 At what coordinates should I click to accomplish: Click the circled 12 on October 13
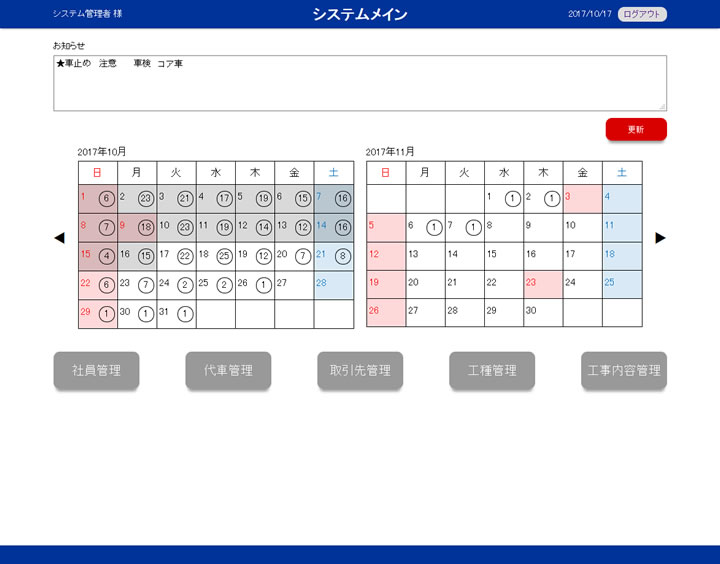click(303, 228)
